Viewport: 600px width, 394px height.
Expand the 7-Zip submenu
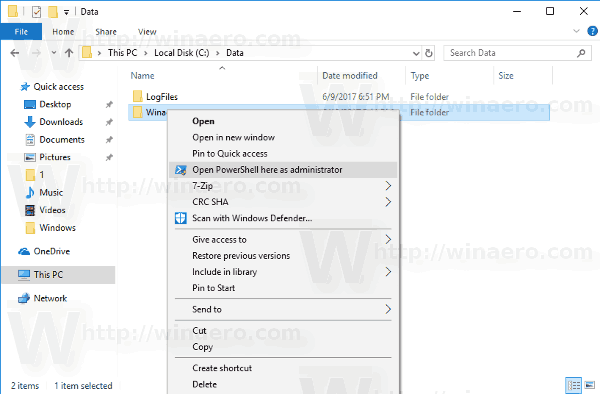(x=283, y=186)
